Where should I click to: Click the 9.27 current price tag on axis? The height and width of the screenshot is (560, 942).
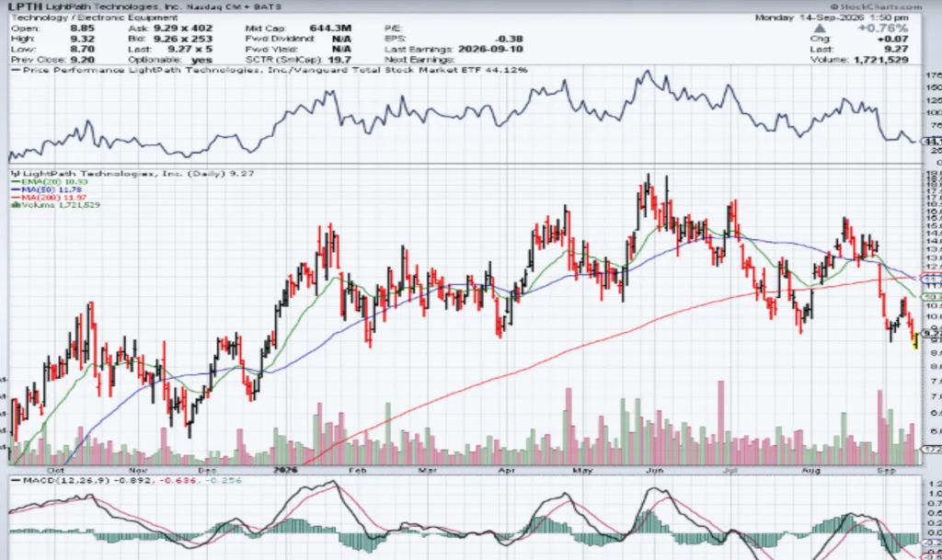[x=932, y=333]
